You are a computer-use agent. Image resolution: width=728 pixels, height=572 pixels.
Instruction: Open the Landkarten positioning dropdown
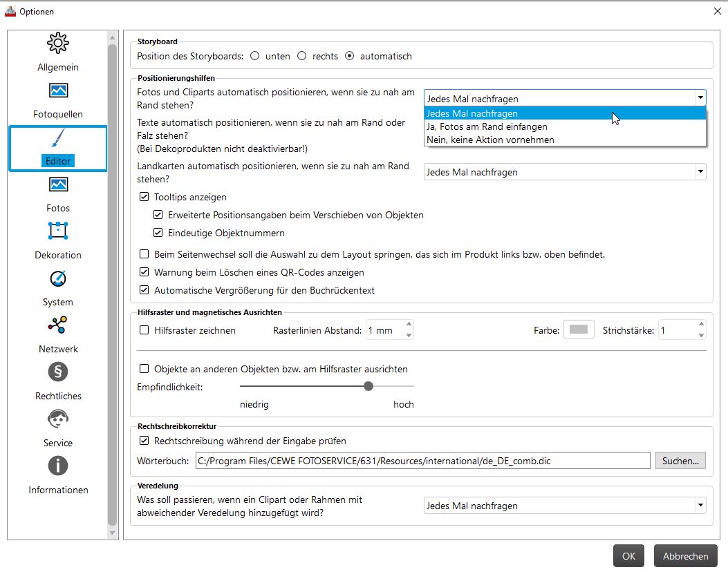point(565,172)
